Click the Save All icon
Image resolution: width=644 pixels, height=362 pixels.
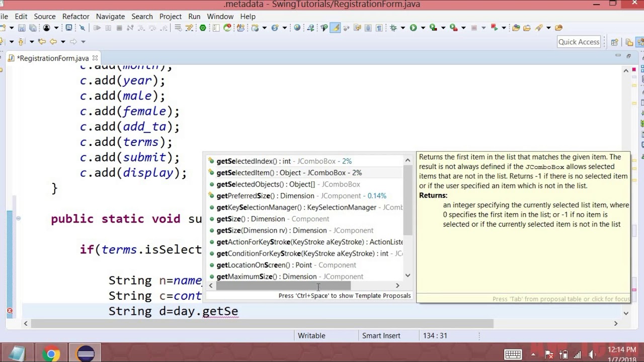33,28
